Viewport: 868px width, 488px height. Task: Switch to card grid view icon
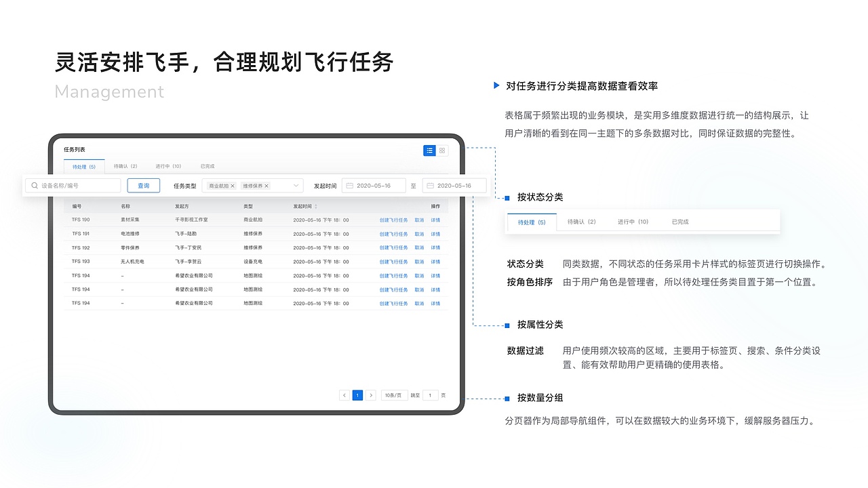(x=441, y=150)
